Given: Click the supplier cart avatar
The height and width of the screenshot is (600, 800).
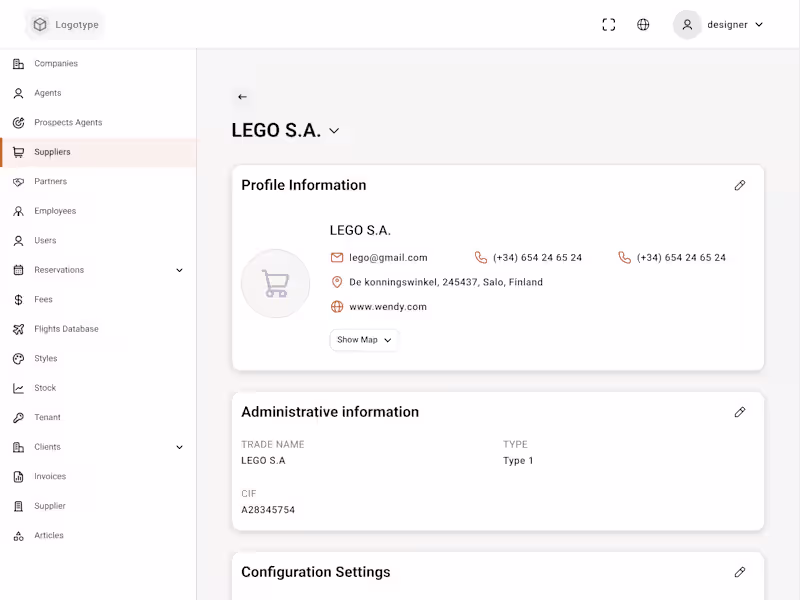Looking at the screenshot, I should click(275, 284).
